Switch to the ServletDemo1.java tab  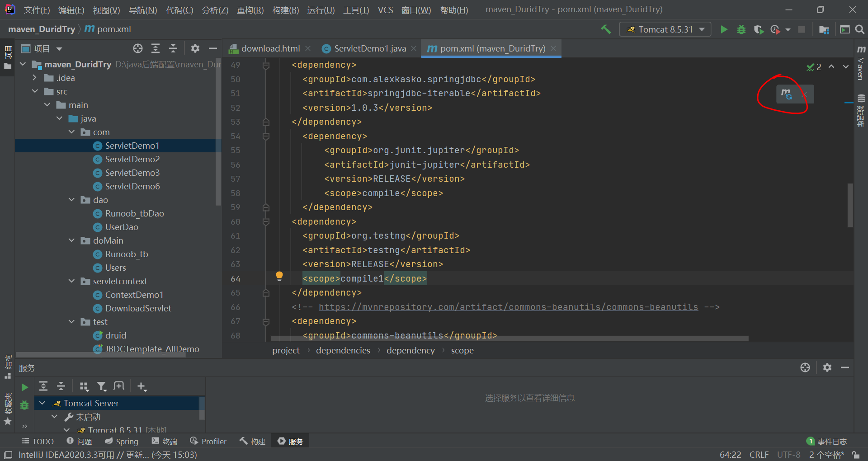[x=369, y=48]
